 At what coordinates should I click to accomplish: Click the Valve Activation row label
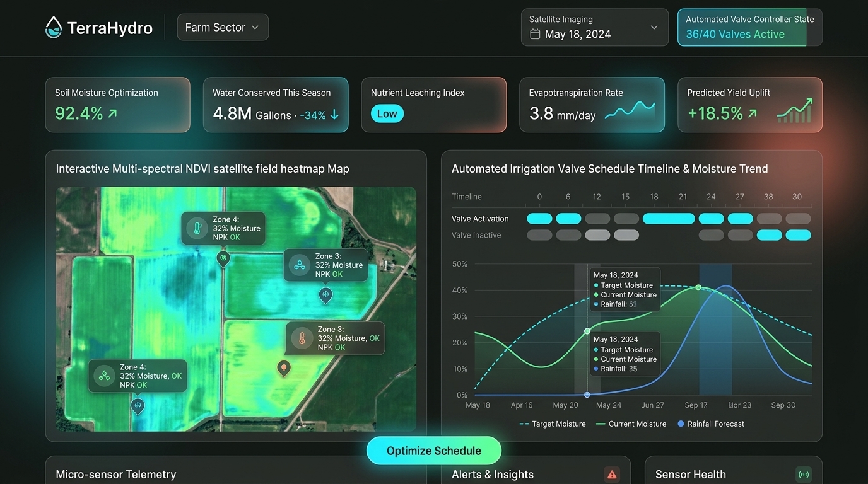click(x=480, y=219)
